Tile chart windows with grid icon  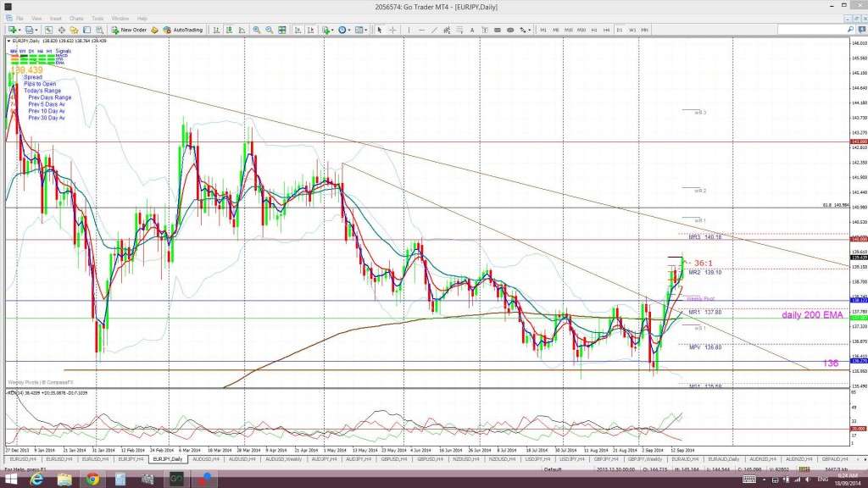click(x=281, y=30)
